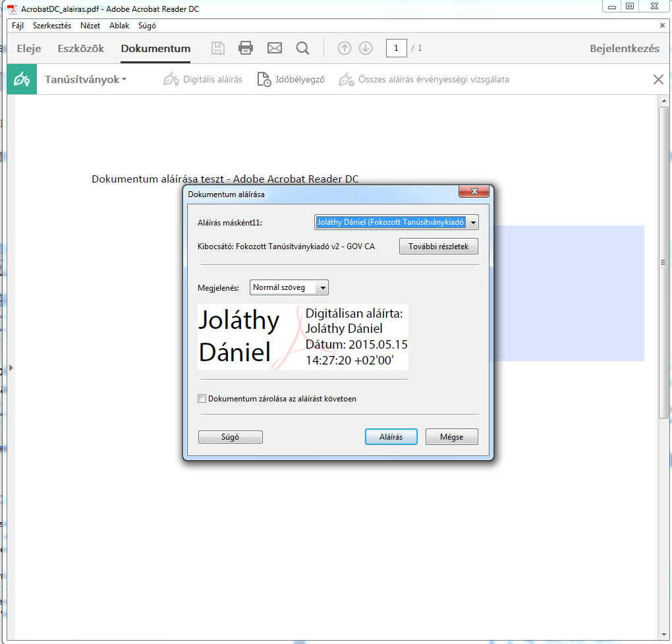
Task: Click the Aláírás sign button
Action: pos(391,436)
